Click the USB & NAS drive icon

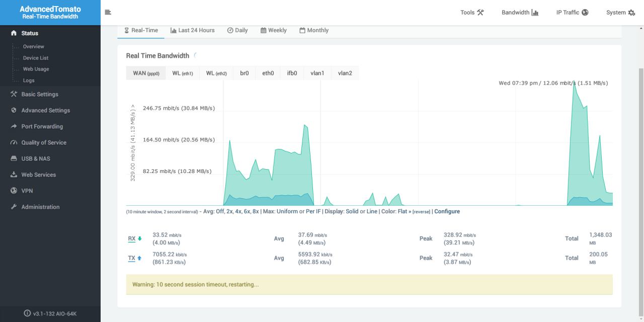click(x=14, y=158)
